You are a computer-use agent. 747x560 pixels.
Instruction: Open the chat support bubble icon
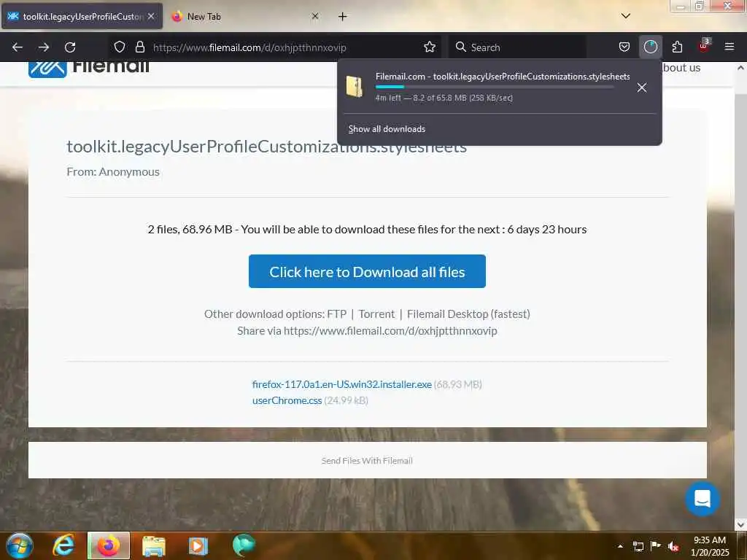(x=703, y=499)
